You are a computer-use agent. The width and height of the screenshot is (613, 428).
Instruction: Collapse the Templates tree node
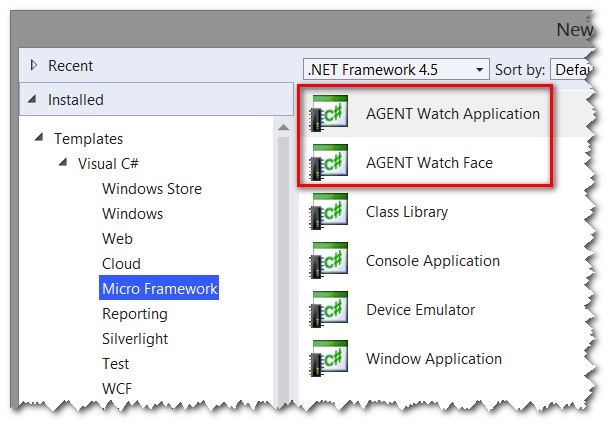[x=40, y=138]
